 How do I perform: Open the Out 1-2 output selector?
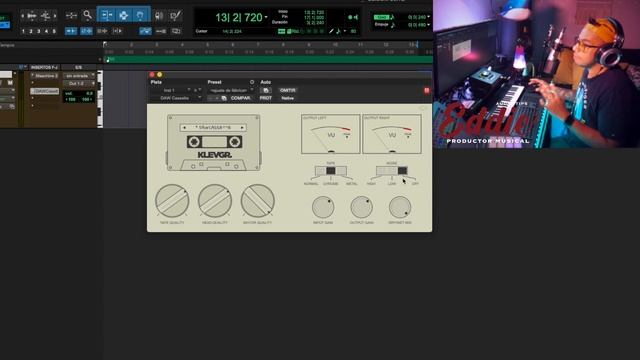(80, 84)
